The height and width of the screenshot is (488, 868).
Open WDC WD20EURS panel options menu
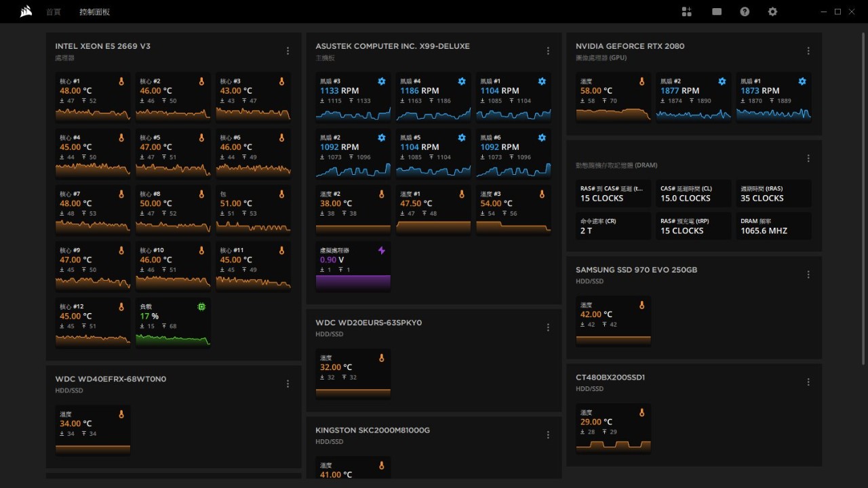pyautogui.click(x=548, y=327)
